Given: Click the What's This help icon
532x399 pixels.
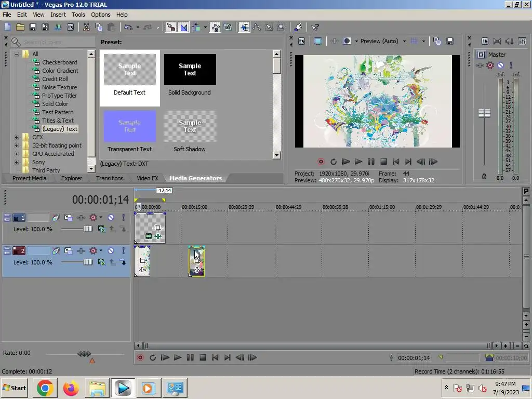Looking at the screenshot, I should coord(315,27).
